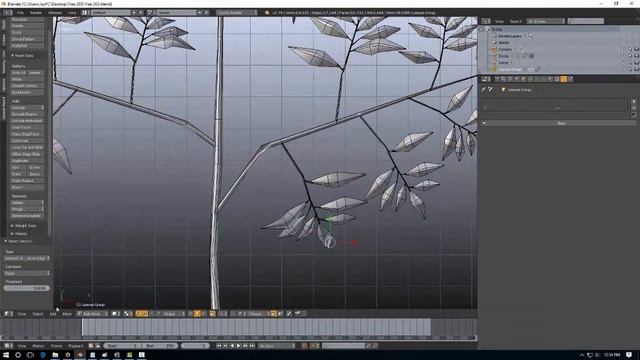Jump to the last frame in the timeline

[x=252, y=346]
